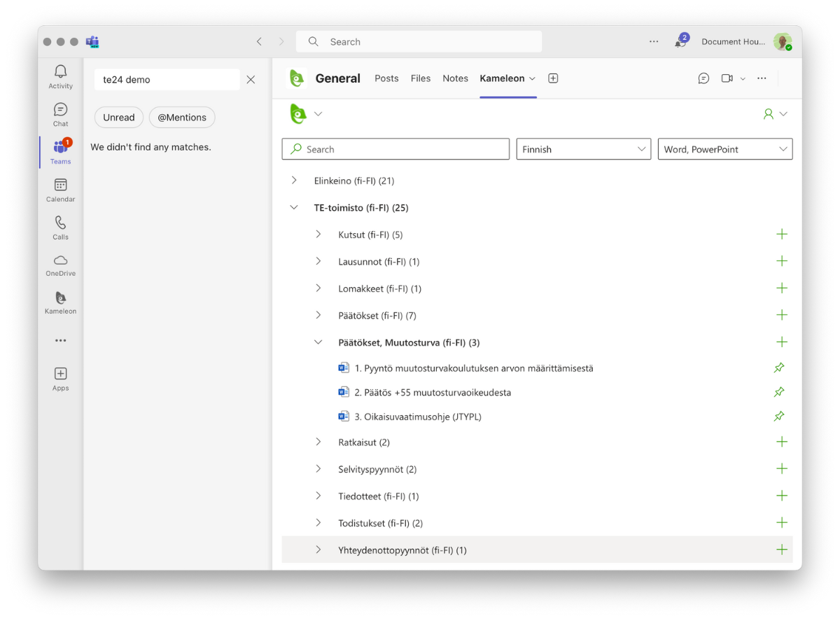Pin the Päätös +55 muutosturvaoikeudesta document
The image size is (840, 630).
tap(779, 392)
